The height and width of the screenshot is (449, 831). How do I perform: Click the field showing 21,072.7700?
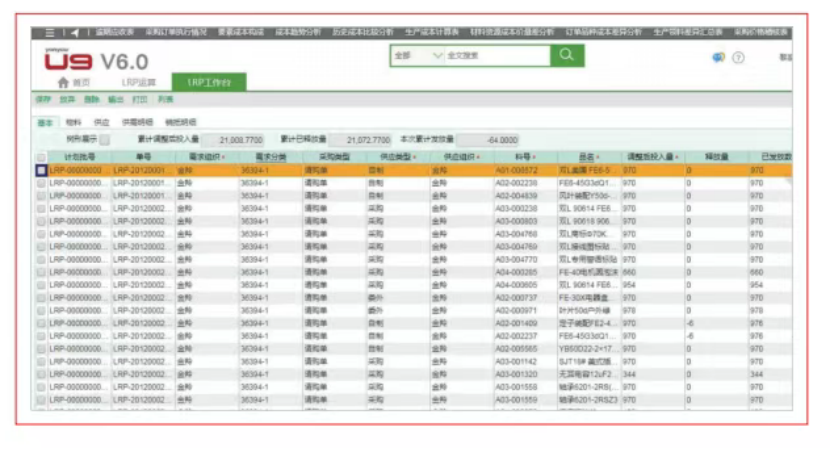(360, 140)
